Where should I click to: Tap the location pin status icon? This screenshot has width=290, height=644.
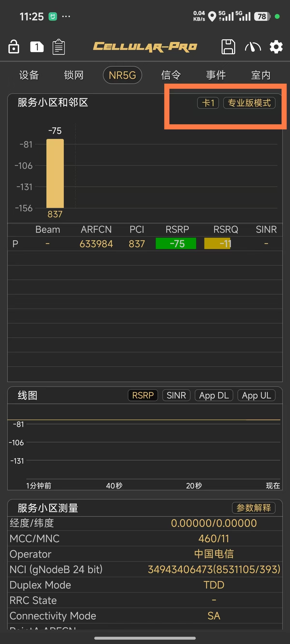(x=212, y=17)
